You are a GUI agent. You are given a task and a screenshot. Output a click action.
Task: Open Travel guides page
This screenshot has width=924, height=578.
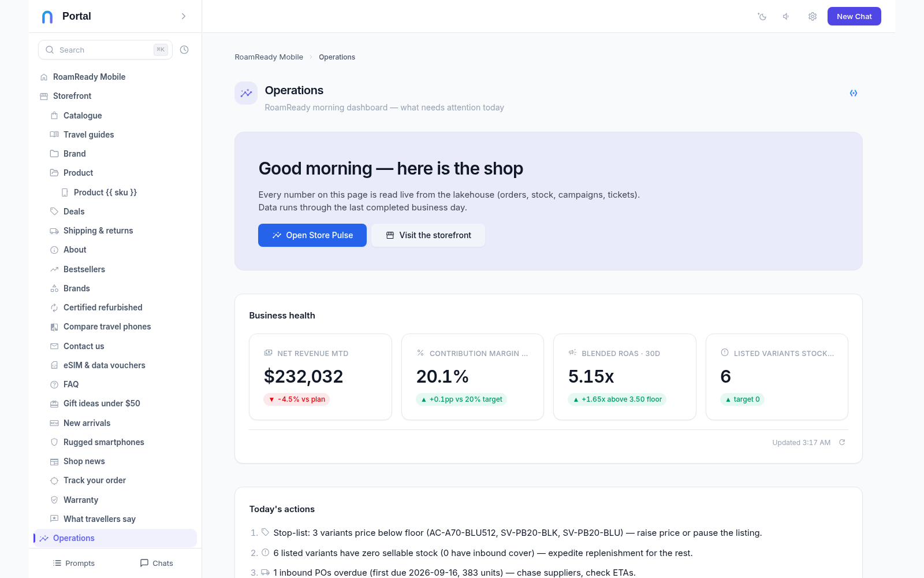tap(121, 135)
